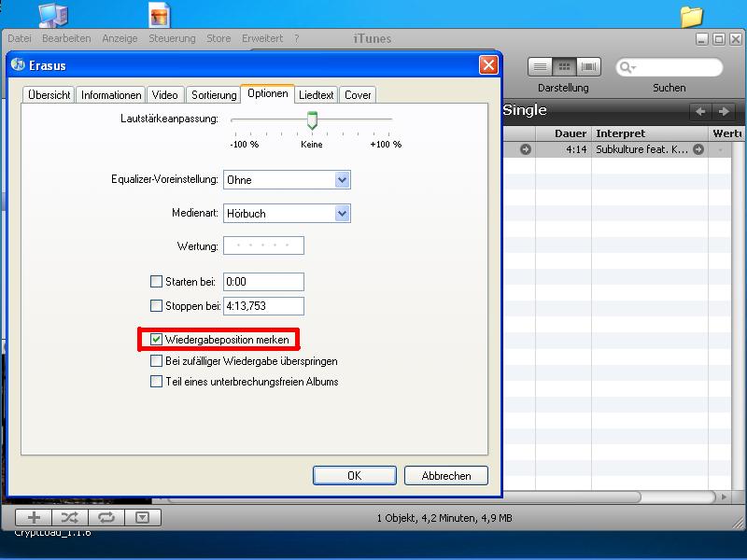Click the Wertung star rating field

pos(263,245)
